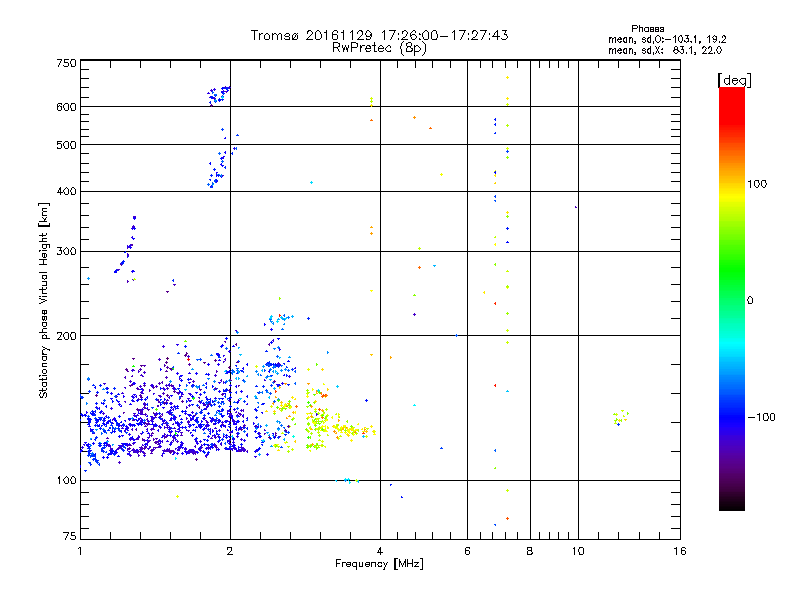800x600 pixels.
Task: Click the 'mean, sd,O:-103.1, 19.2' line
Action: pos(667,39)
